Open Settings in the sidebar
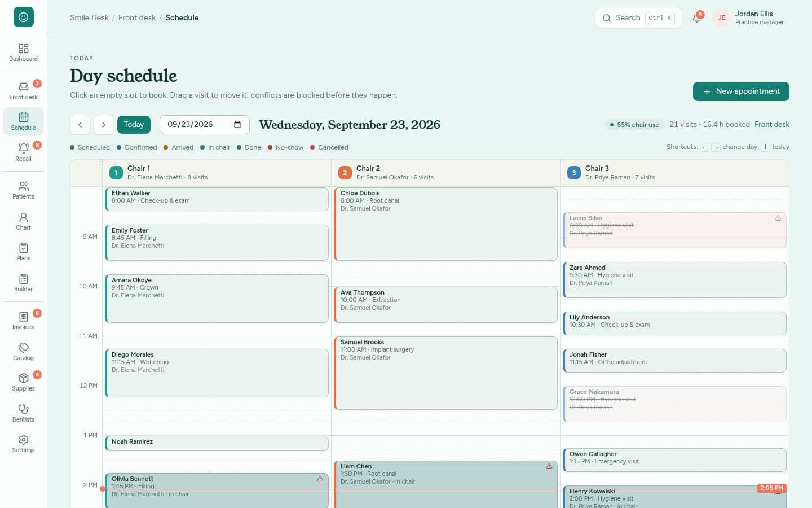 tap(23, 444)
